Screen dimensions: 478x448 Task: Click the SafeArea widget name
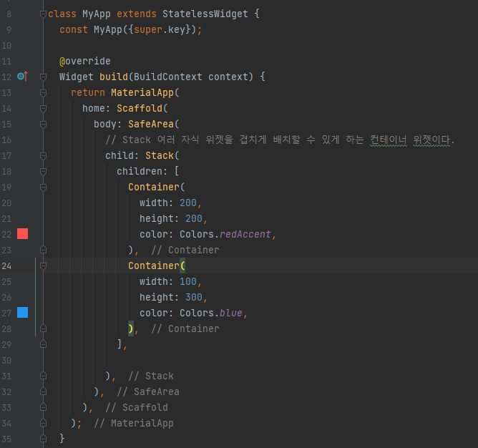(151, 124)
